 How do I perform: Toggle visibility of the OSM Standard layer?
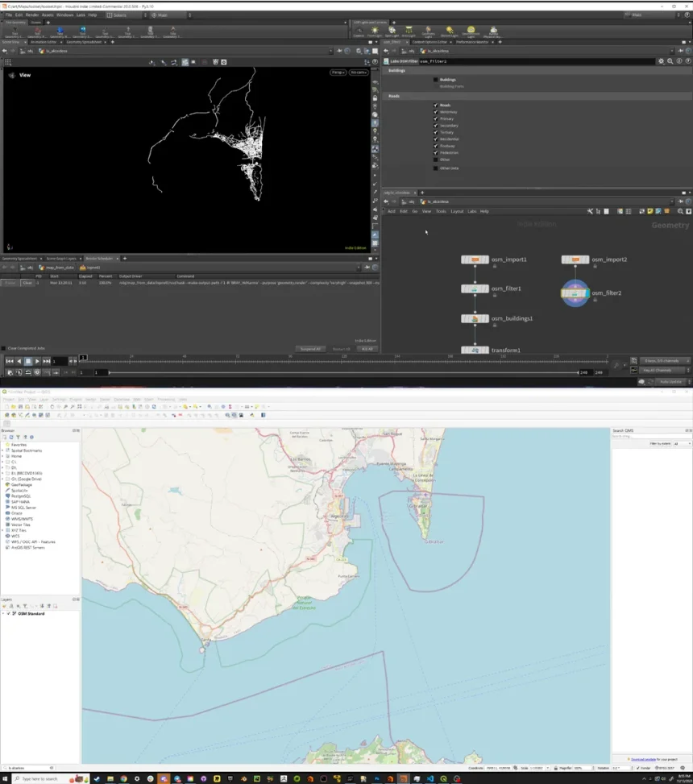(x=10, y=613)
